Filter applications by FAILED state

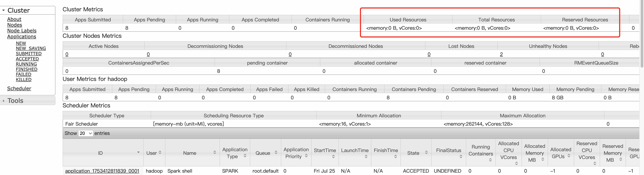pos(24,74)
